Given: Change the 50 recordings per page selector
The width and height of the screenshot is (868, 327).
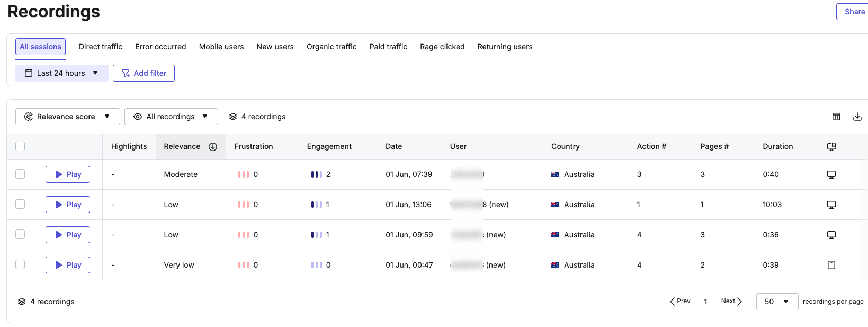Looking at the screenshot, I should (x=776, y=302).
